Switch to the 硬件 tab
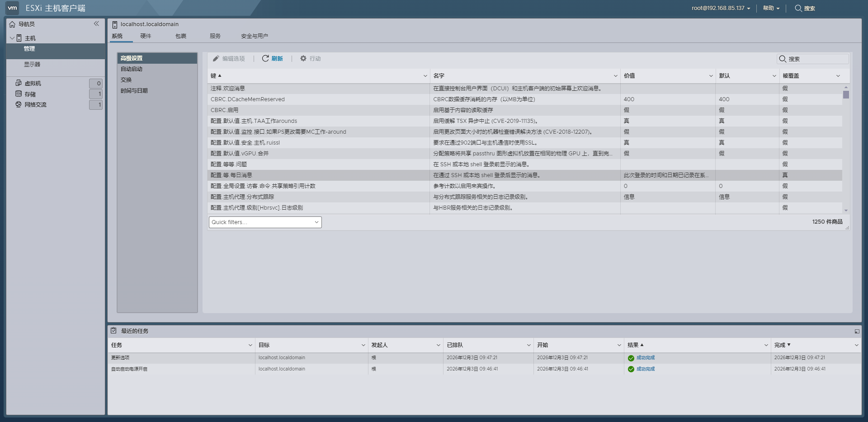This screenshot has width=868, height=422. point(146,36)
